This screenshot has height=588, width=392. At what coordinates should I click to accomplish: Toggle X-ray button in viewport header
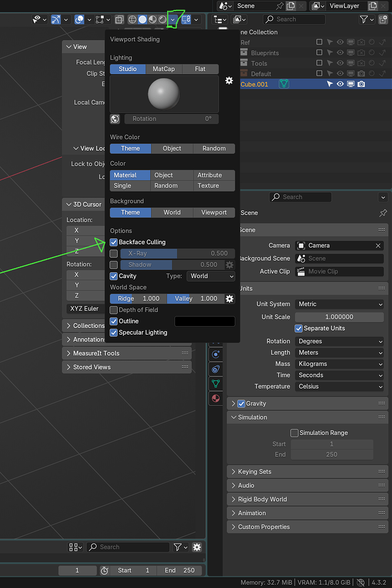119,19
